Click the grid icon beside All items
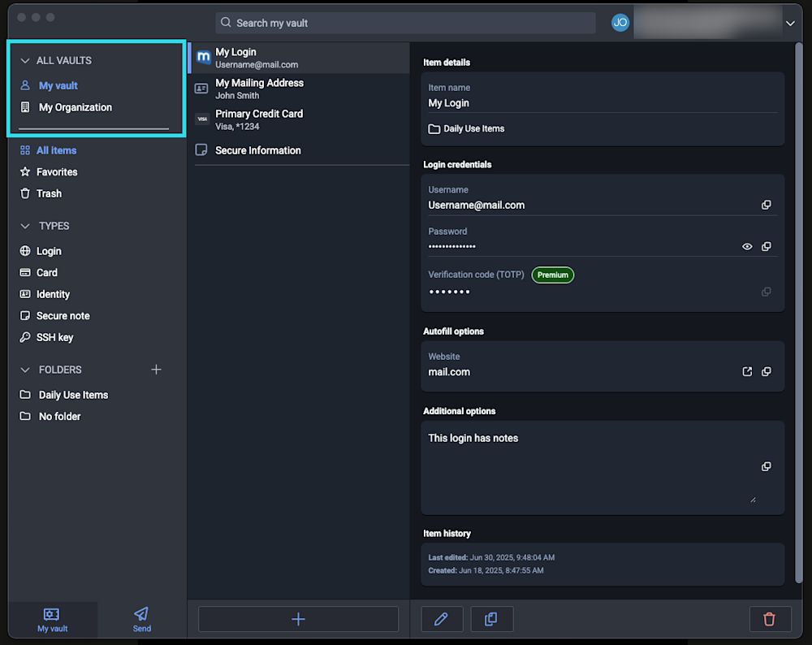This screenshot has width=812, height=645. coord(25,150)
